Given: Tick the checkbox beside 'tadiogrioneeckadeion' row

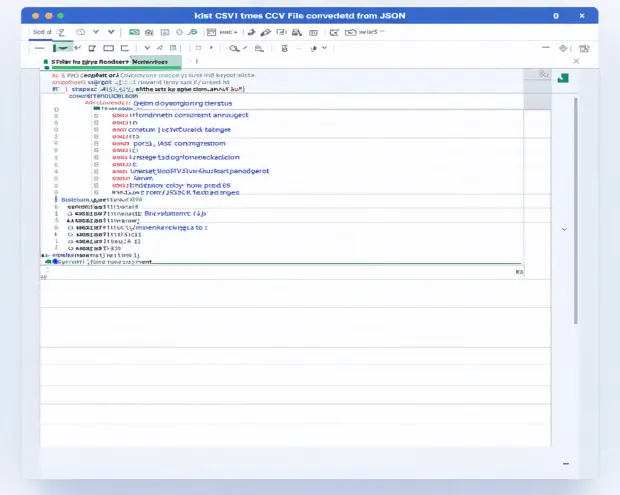Looking at the screenshot, I should (96, 157).
